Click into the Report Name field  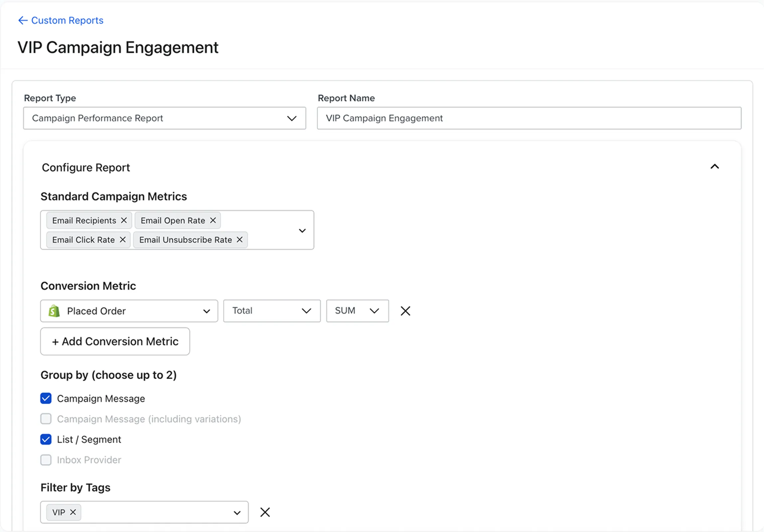529,118
